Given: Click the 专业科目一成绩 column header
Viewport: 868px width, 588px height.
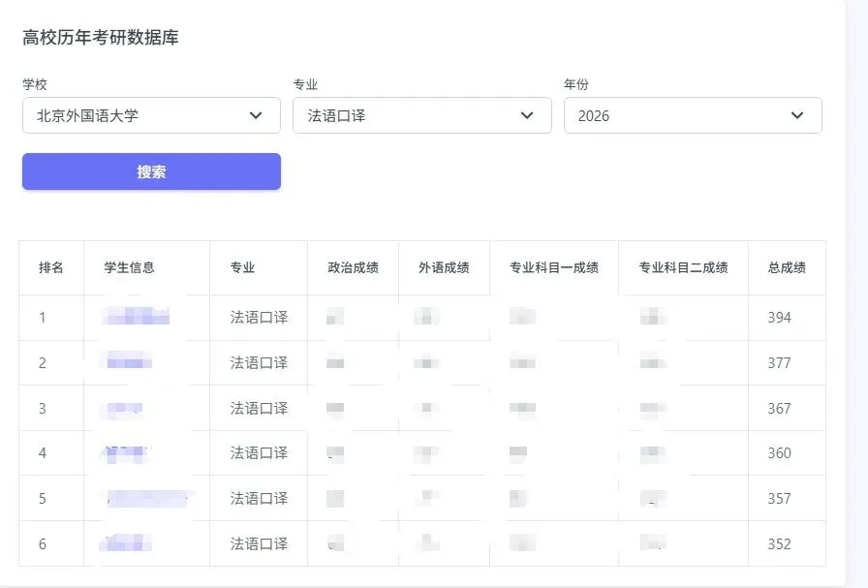Looking at the screenshot, I should (x=554, y=267).
